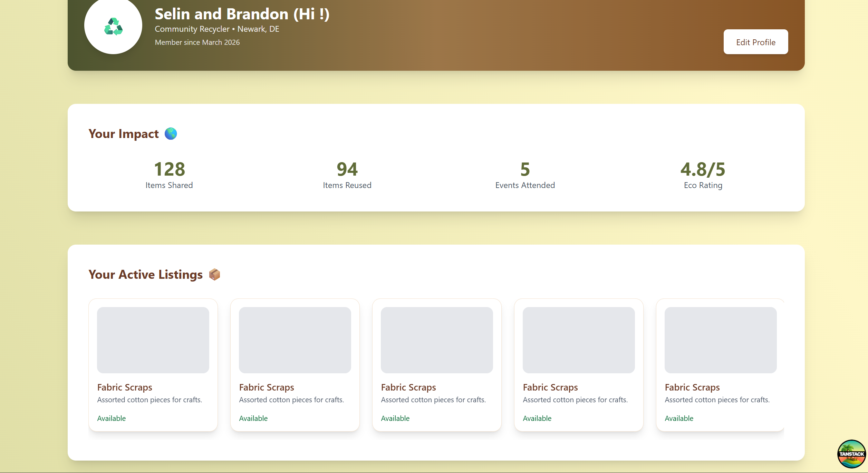Click first listing's Fabric Scraps title
This screenshot has height=473, width=868.
click(x=125, y=387)
